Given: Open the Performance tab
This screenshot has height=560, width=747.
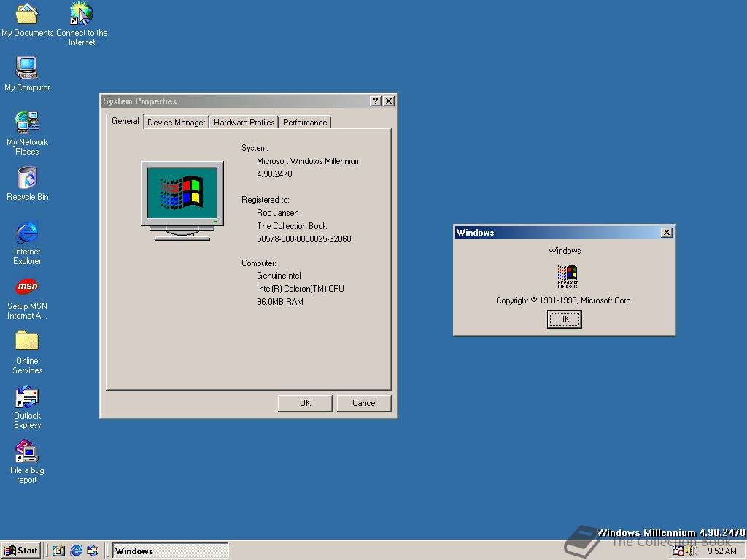Looking at the screenshot, I should [x=305, y=122].
